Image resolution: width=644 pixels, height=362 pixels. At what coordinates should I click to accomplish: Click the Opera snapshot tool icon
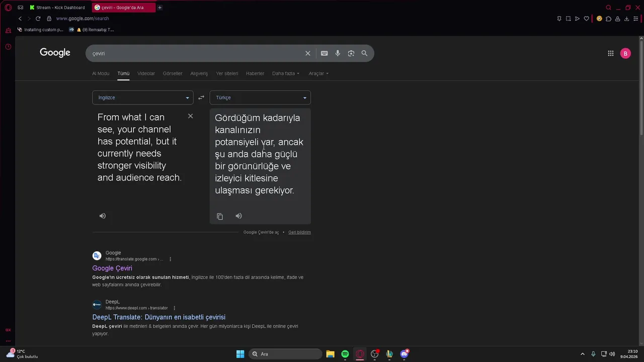point(568,19)
